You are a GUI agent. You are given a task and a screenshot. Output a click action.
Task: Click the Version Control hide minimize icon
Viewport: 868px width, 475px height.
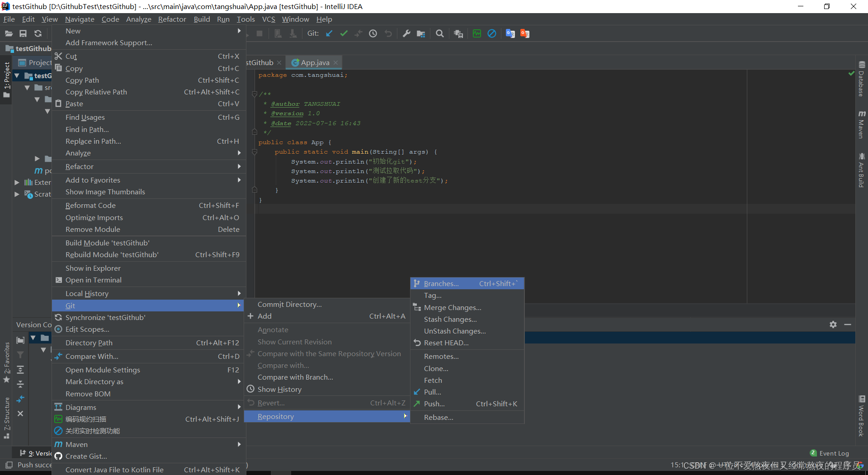[x=848, y=325]
